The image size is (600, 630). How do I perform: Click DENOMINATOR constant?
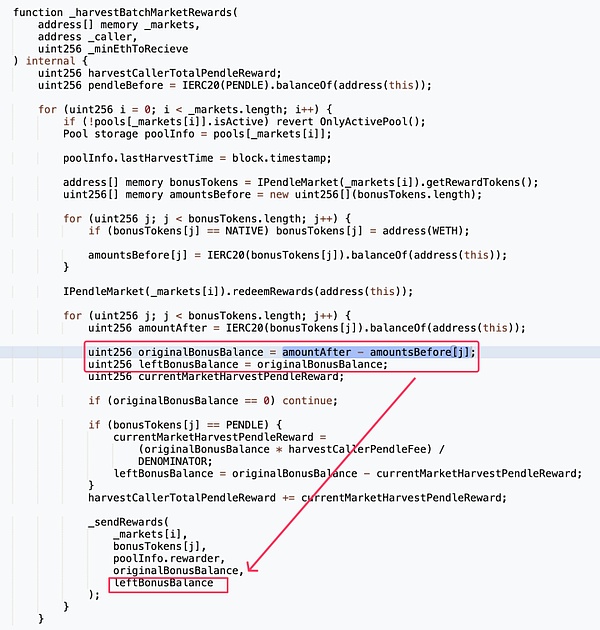pyautogui.click(x=172, y=461)
